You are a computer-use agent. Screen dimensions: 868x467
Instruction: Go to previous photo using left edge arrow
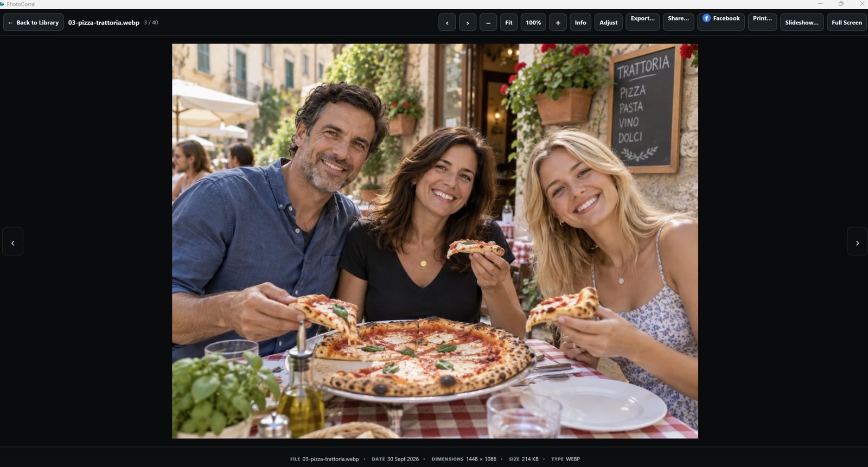[13, 241]
